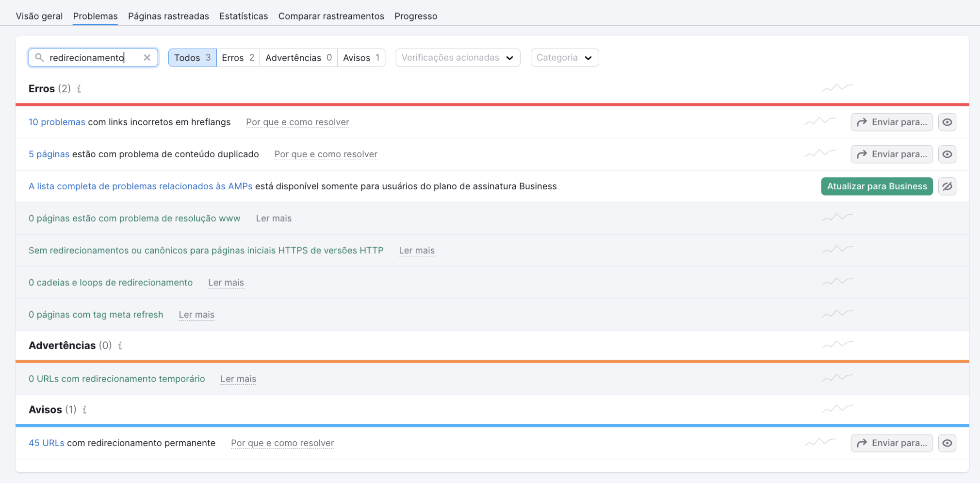The height and width of the screenshot is (483, 980).
Task: Clear the search field with X icon
Action: click(x=147, y=58)
